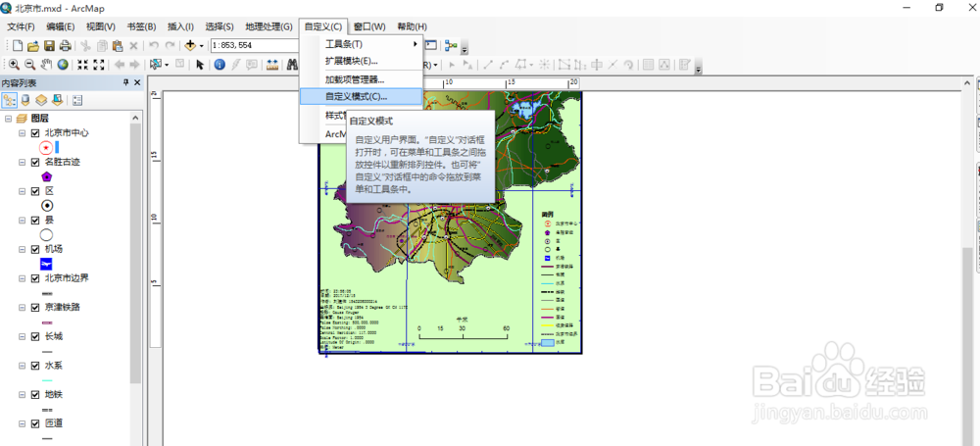Open the 插入(I) menu
The width and height of the screenshot is (980, 446).
point(180,26)
